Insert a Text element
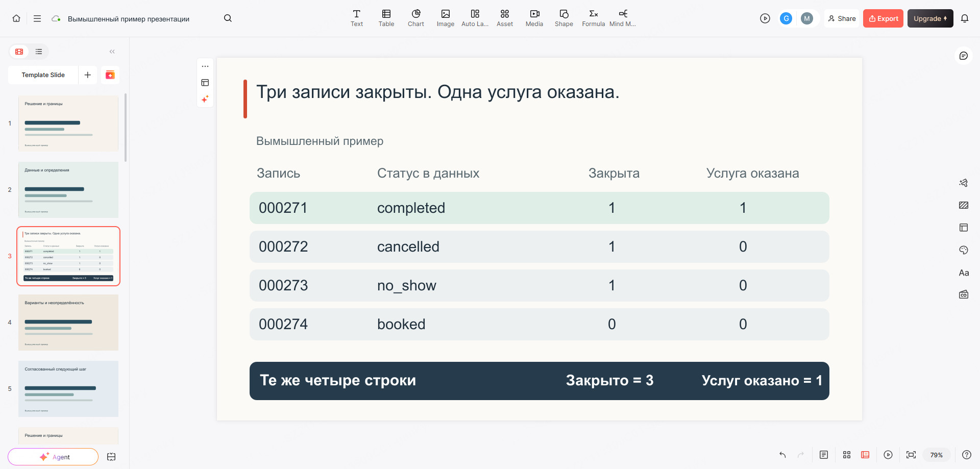This screenshot has height=469, width=980. coord(357,18)
